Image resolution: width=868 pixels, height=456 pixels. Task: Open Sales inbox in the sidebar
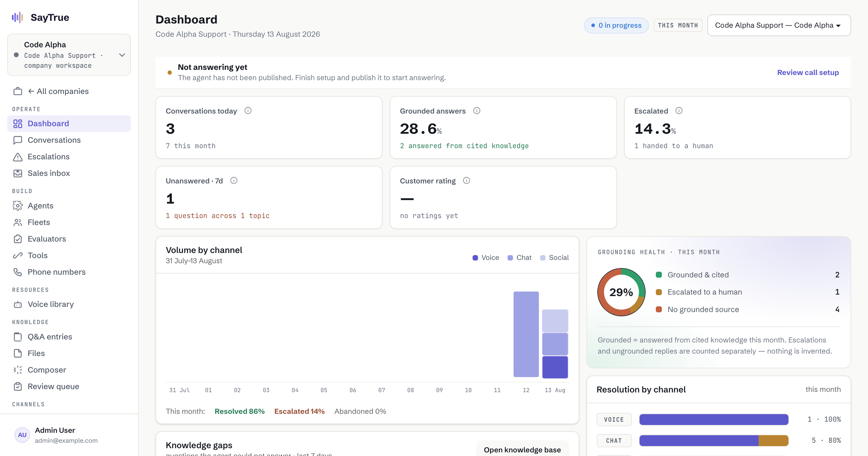coord(69,173)
